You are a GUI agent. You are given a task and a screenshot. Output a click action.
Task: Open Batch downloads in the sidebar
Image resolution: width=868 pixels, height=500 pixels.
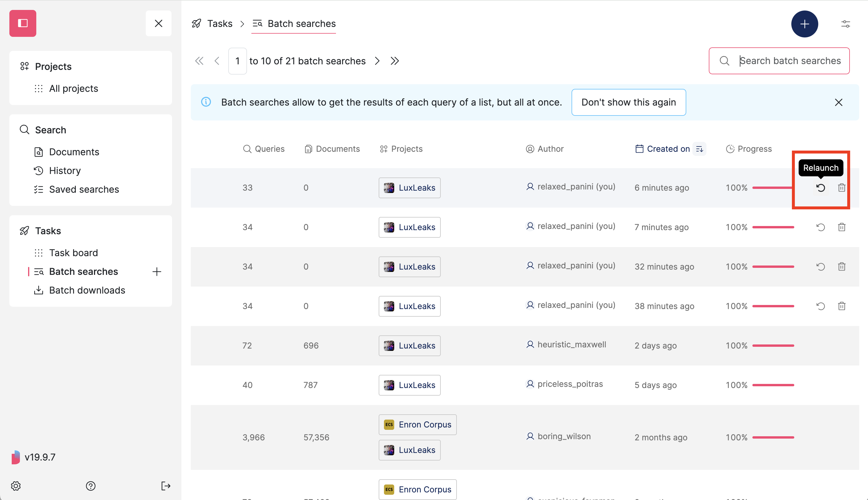pos(87,290)
